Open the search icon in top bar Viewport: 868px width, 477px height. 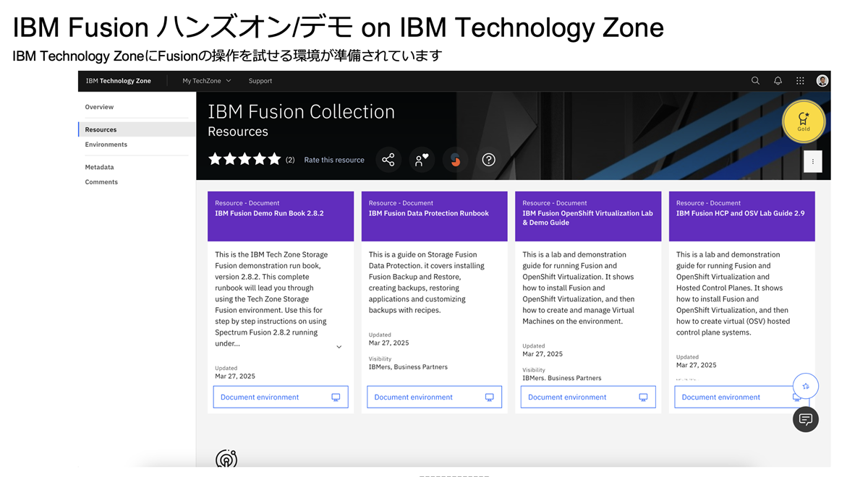click(x=755, y=81)
